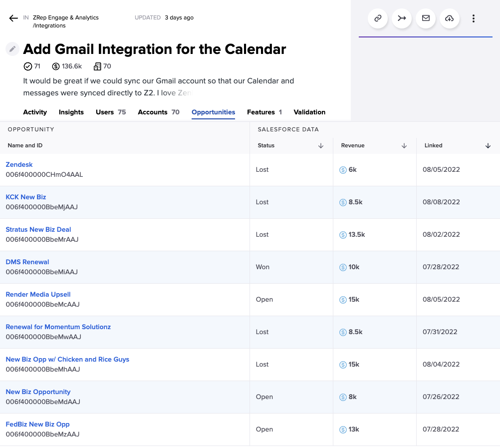Go to the Validation tab
The width and height of the screenshot is (500, 448).
pyautogui.click(x=309, y=112)
